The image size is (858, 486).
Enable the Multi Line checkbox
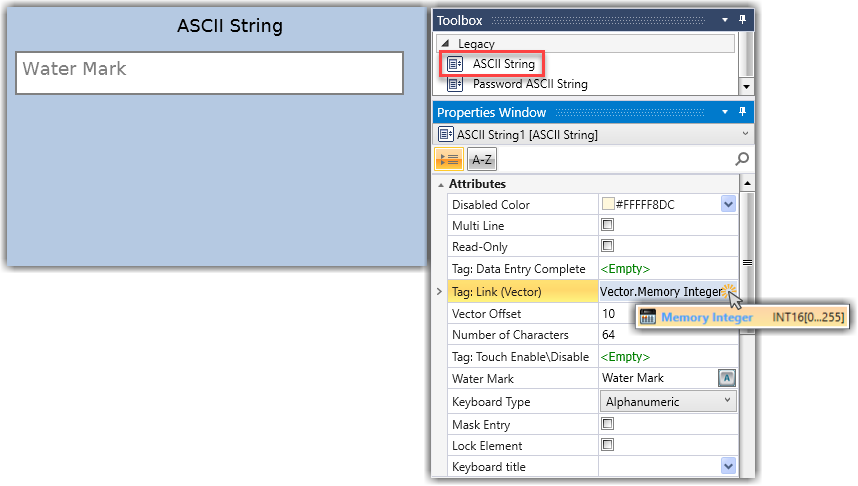(607, 226)
